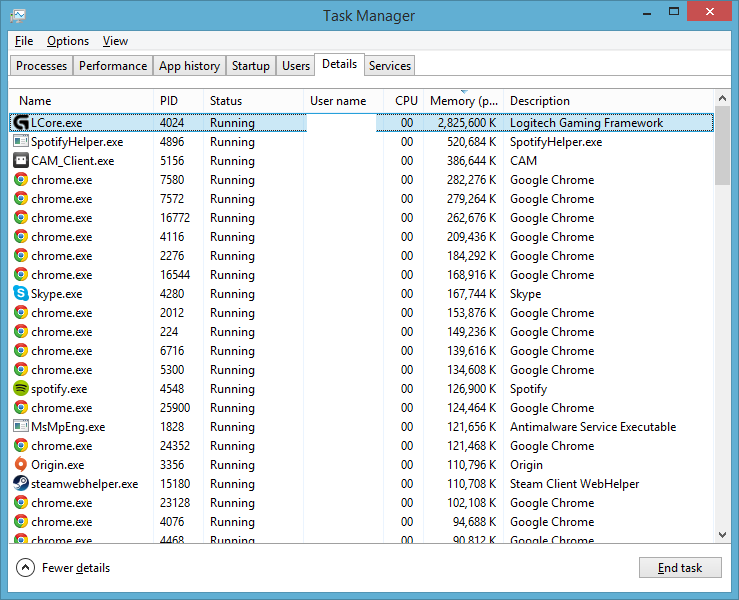Click the Chrome icon for PID 25900

pyautogui.click(x=21, y=407)
